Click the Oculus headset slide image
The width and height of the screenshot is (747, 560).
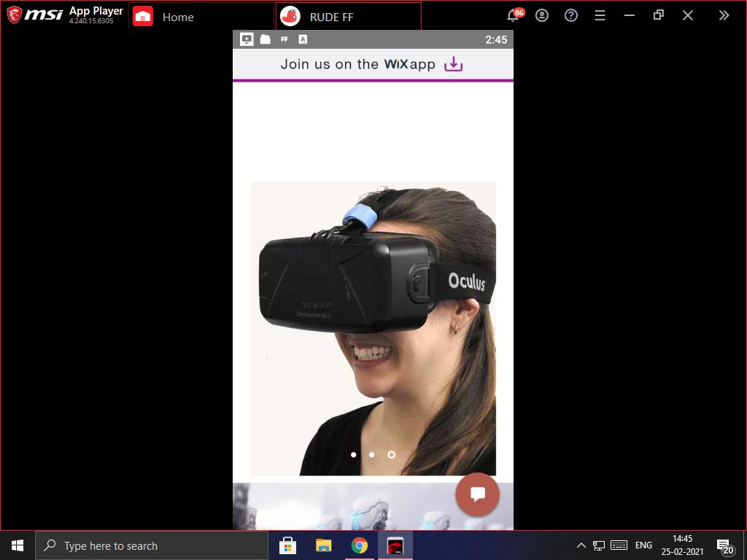point(373,328)
